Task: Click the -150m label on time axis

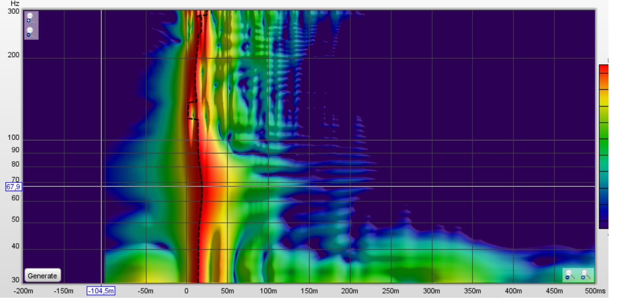Action: [63, 291]
